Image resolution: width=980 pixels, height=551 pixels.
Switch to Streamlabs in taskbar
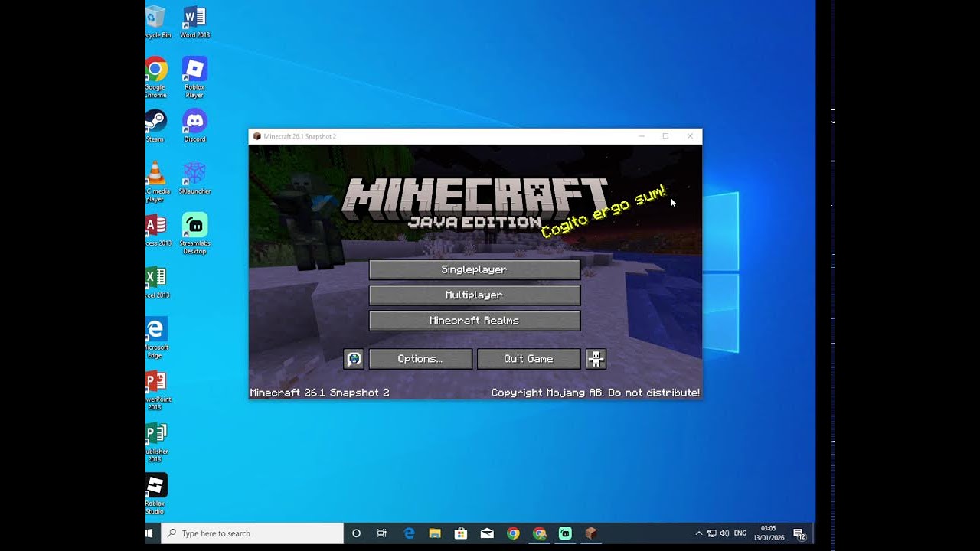565,533
